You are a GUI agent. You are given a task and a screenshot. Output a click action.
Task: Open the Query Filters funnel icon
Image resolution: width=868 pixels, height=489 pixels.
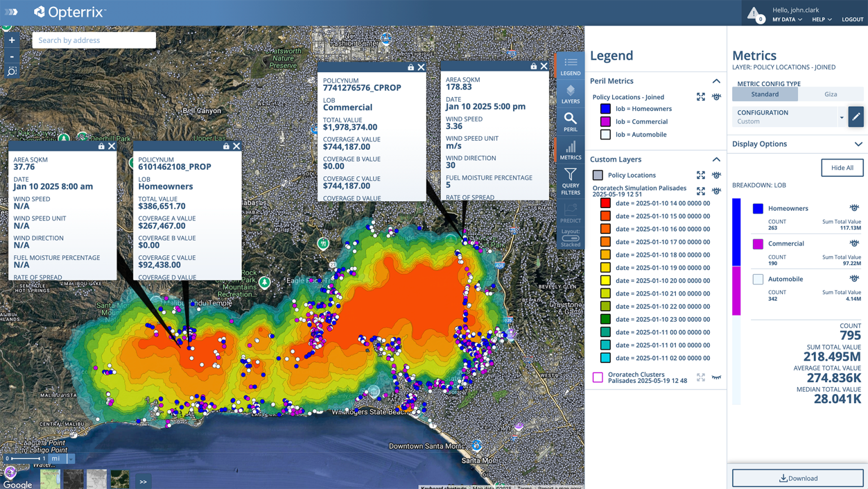570,181
